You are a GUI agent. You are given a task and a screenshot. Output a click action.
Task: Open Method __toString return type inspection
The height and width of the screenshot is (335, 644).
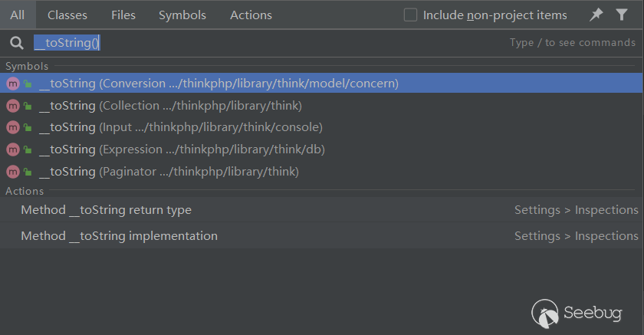tap(107, 210)
